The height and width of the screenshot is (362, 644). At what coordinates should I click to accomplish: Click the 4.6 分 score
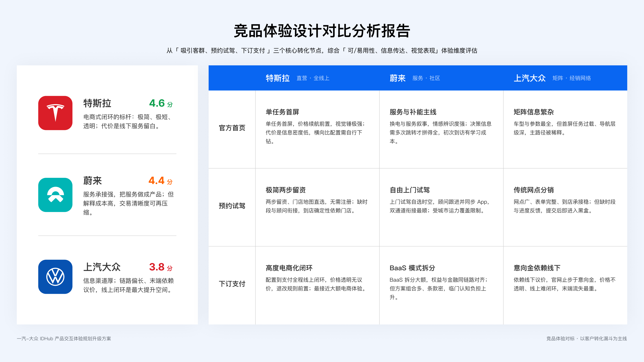tap(161, 103)
